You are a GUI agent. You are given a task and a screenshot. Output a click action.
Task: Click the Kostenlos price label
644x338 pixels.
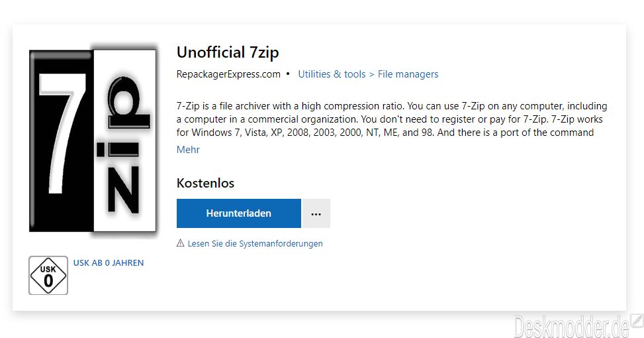point(205,183)
